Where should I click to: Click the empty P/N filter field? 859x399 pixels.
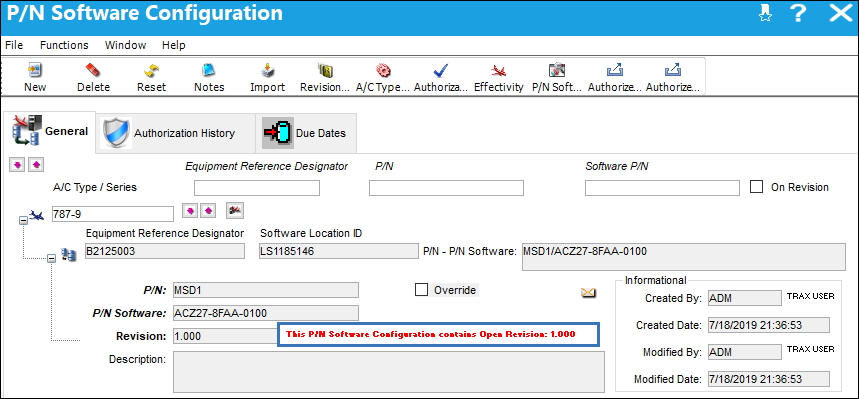click(446, 188)
